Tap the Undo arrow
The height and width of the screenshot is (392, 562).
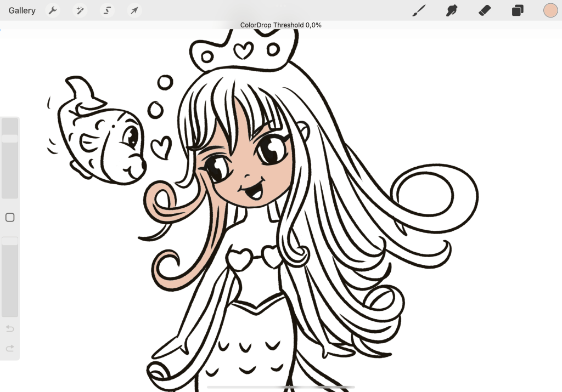[x=10, y=328]
